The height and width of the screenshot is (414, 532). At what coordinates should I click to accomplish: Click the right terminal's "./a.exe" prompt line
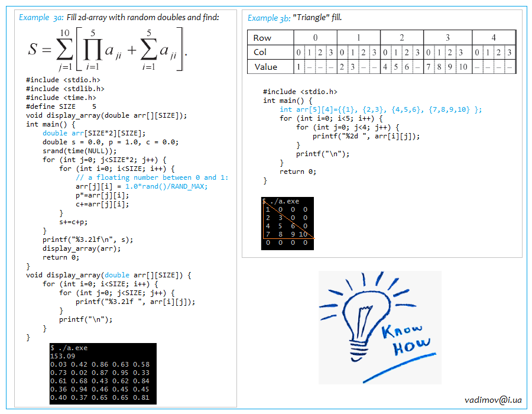pyautogui.click(x=281, y=201)
